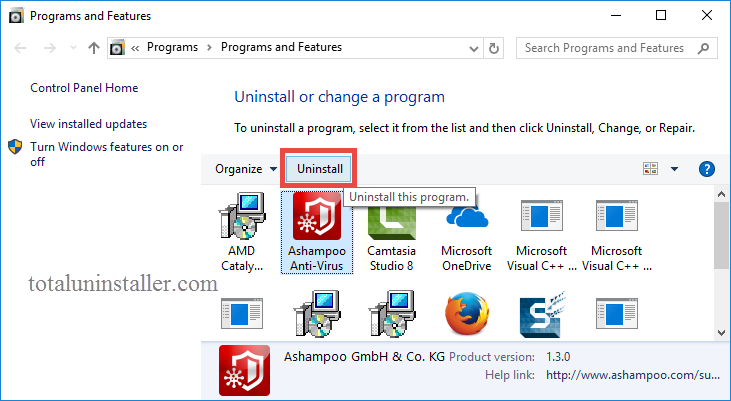Open the Help question mark button

[x=707, y=169]
